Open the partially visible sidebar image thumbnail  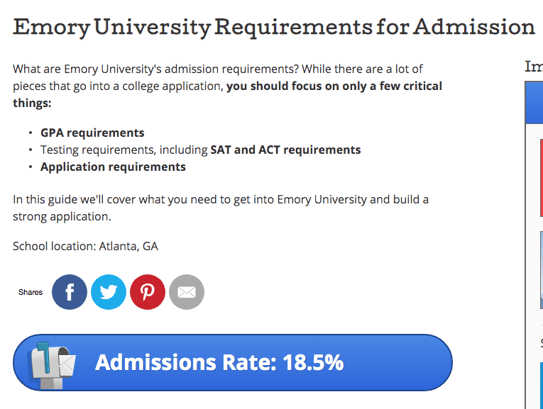[541, 270]
